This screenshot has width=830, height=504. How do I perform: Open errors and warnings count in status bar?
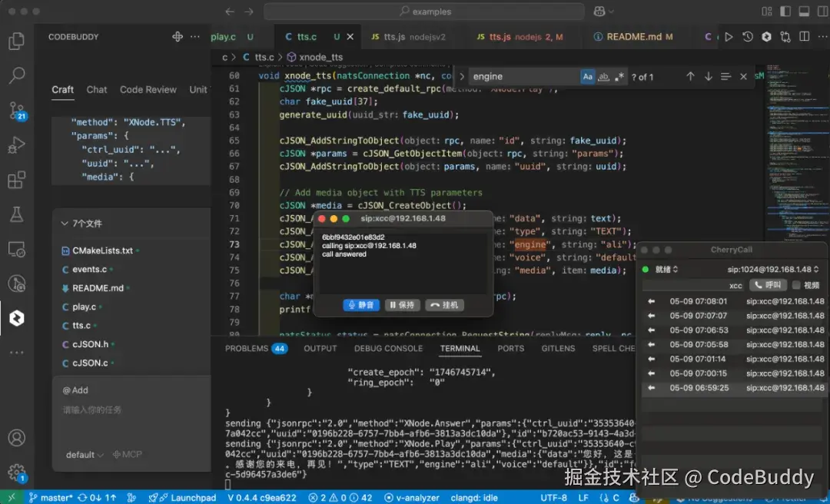coord(340,498)
